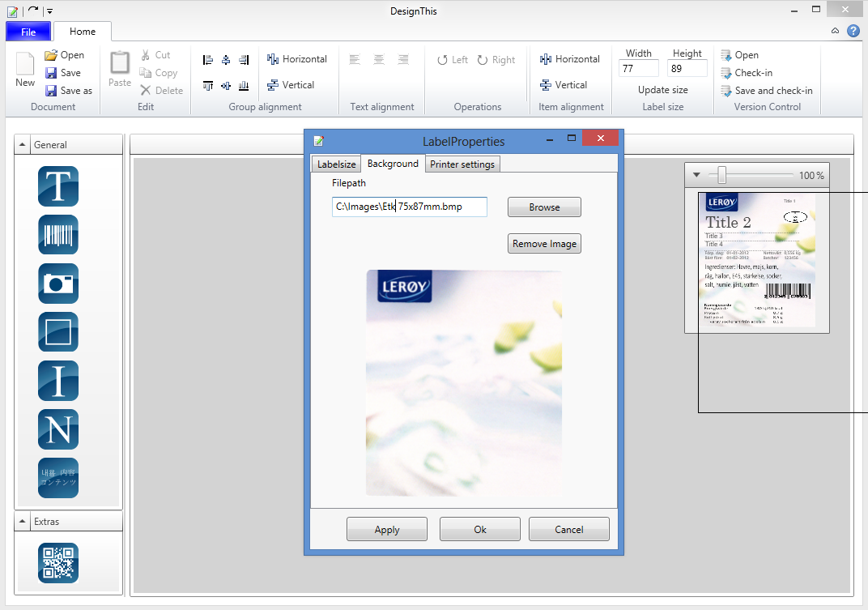This screenshot has width=868, height=610.
Task: Collapse the Extras panel section
Action: pyautogui.click(x=23, y=522)
